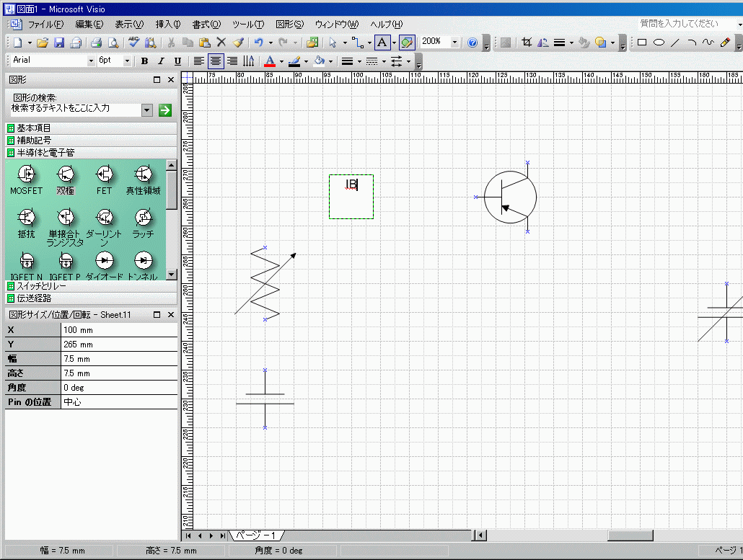The height and width of the screenshot is (560, 743).
Task: Toggle Bold formatting
Action: tap(144, 61)
